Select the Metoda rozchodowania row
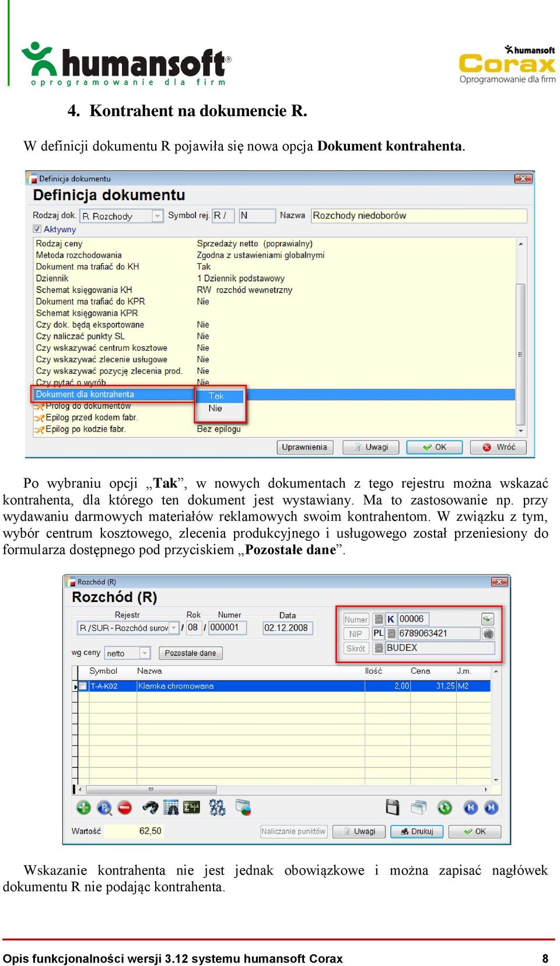Viewport: 560px width, 966px height. [274, 256]
